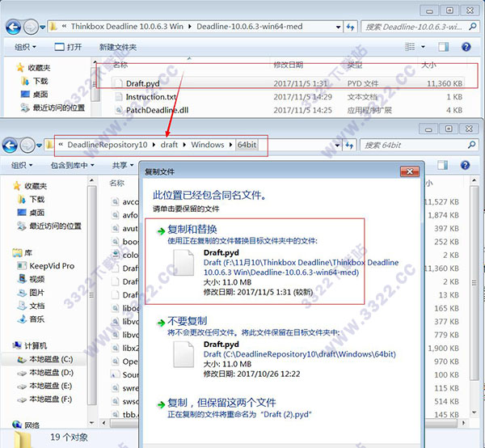
Task: Click DeadlineRepository10 in breadcrumb path
Action: pyautogui.click(x=108, y=145)
